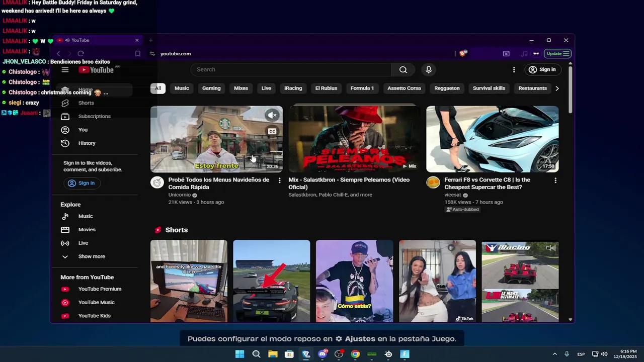Select the iRacing filter chip

pos(293,88)
